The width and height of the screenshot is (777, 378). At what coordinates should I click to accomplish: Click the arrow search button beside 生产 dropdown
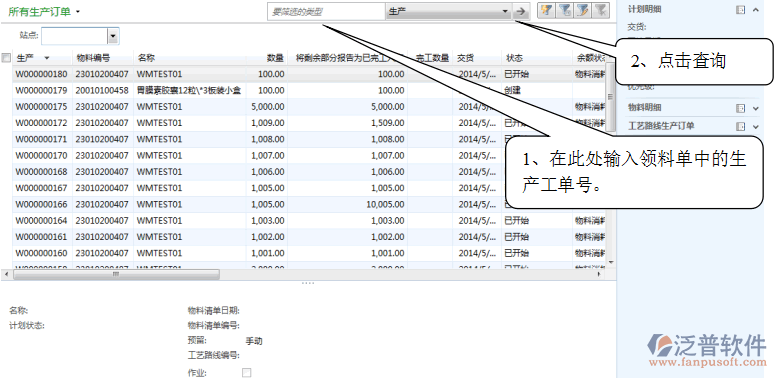click(x=520, y=11)
